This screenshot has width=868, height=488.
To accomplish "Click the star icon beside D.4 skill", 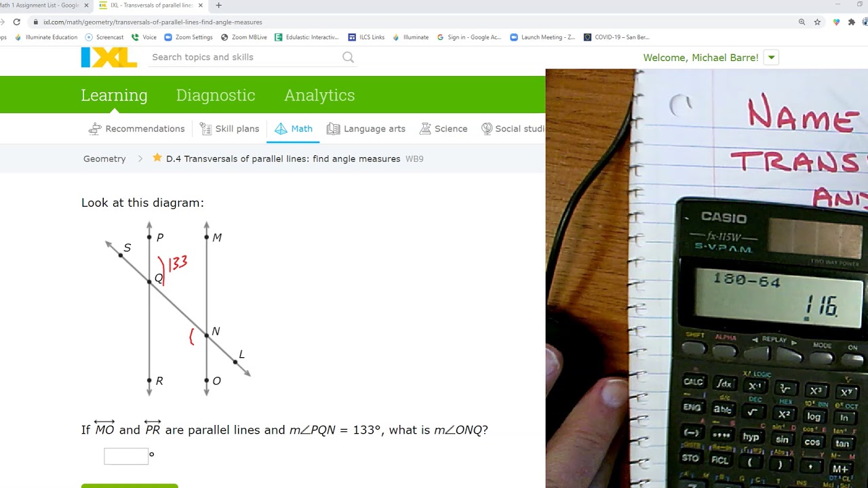I will pos(157,158).
